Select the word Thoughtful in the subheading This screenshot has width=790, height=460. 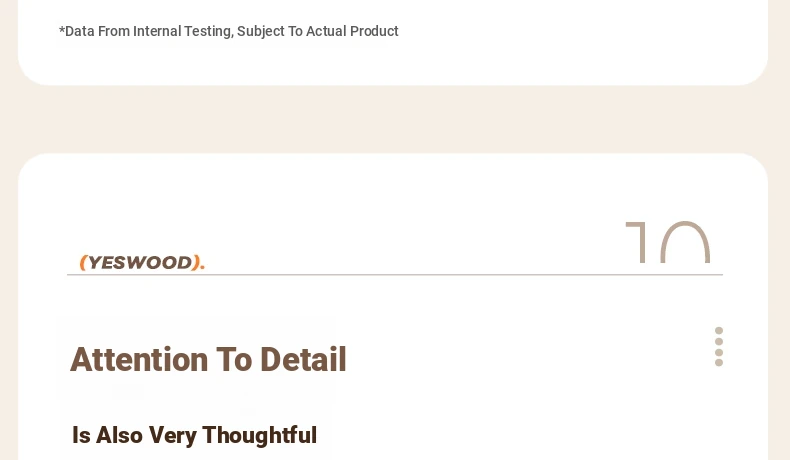[x=259, y=435]
